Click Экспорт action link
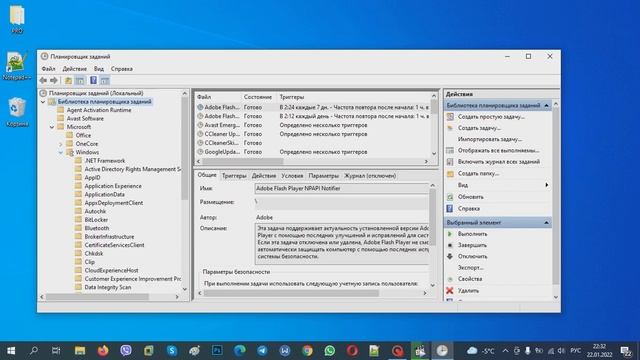Viewport: 640px width, 360px height. click(471, 268)
